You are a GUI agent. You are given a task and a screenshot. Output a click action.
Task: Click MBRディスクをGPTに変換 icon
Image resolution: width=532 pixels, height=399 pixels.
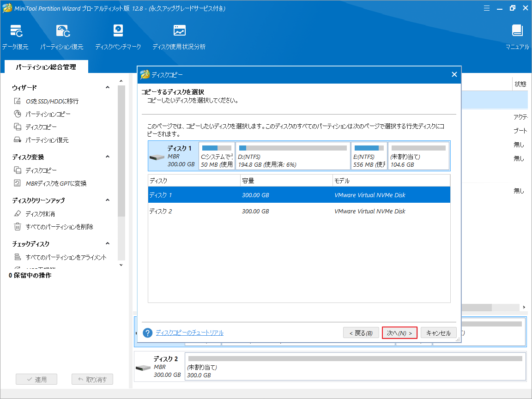point(17,183)
